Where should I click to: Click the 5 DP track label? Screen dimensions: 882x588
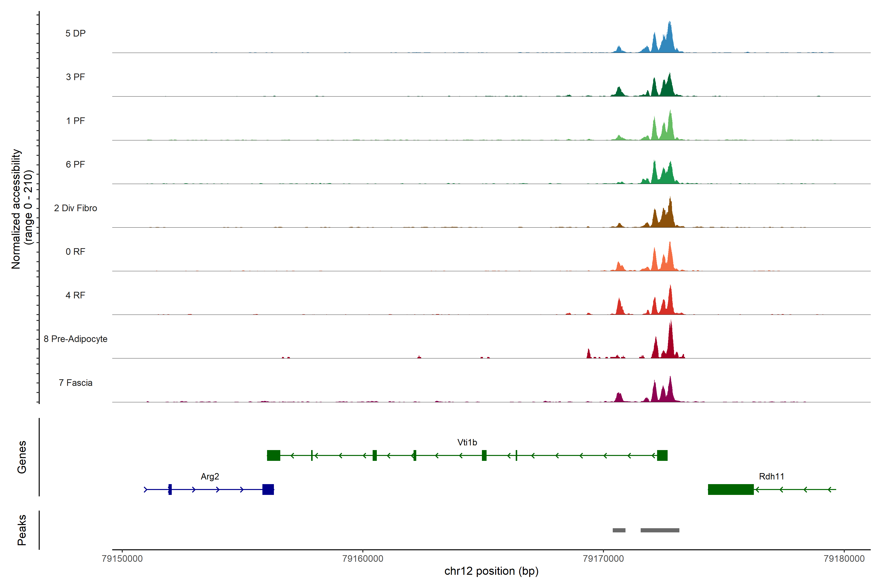tap(75, 33)
